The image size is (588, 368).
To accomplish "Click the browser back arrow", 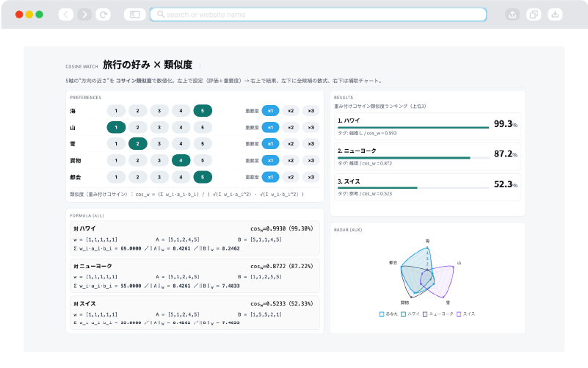I will tap(65, 14).
